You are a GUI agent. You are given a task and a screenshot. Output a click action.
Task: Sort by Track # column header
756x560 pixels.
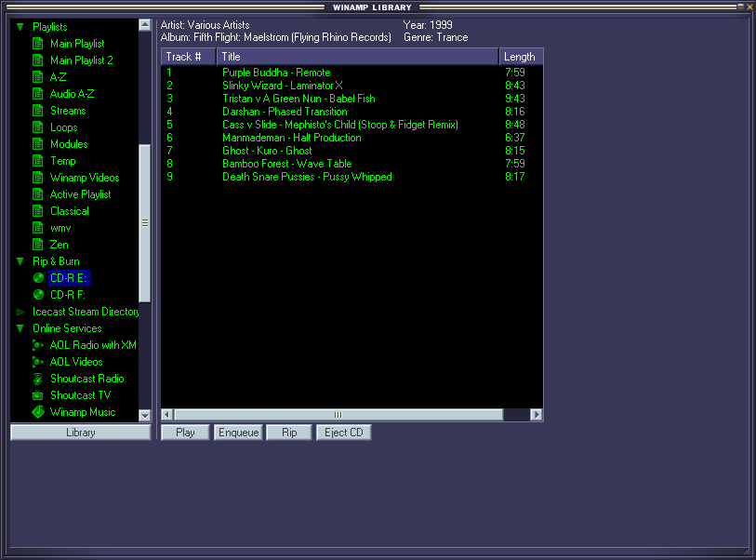188,57
